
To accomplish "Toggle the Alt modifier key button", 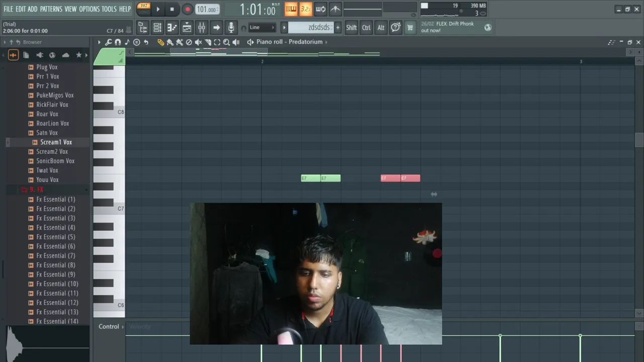I will click(x=381, y=28).
